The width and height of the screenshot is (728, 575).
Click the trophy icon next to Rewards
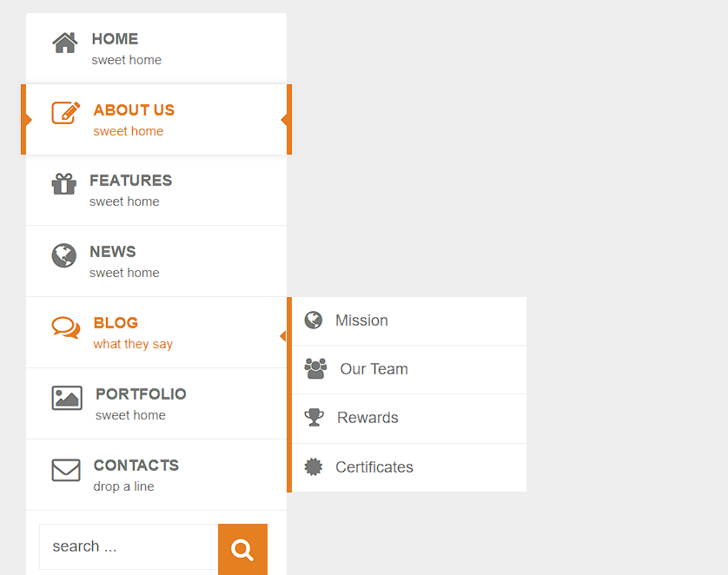[314, 417]
